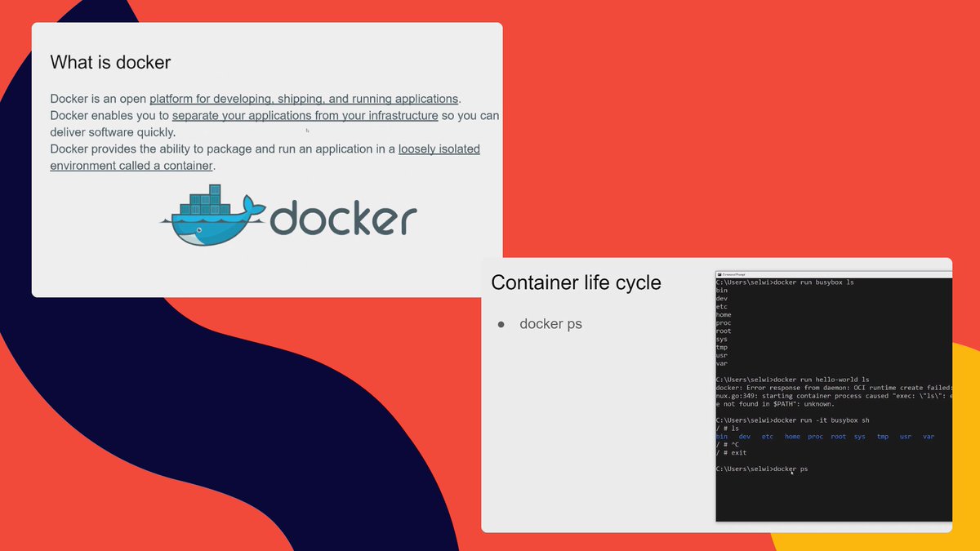The width and height of the screenshot is (980, 551).
Task: Select the 'What is docker' slide heading
Action: click(110, 62)
